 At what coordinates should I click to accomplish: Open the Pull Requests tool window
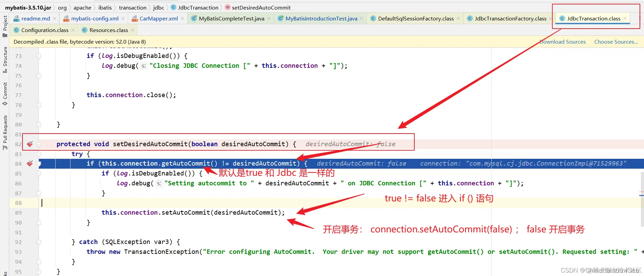pyautogui.click(x=5, y=132)
